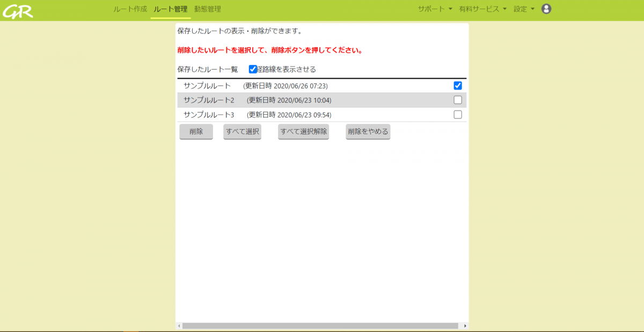Viewport: 644px width, 332px height.
Task: Click the すべて選択 button
Action: coord(242,131)
